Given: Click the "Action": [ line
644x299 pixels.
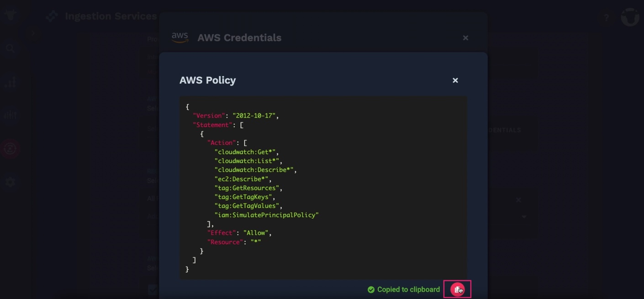Looking at the screenshot, I should 227,143.
